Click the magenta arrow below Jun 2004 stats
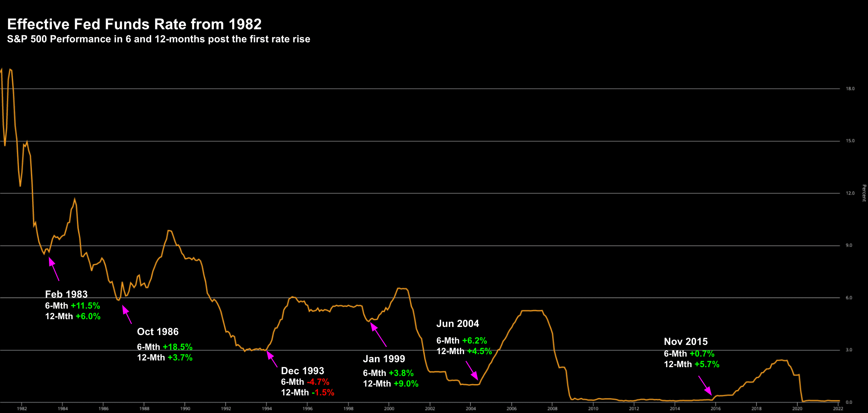 [x=472, y=370]
